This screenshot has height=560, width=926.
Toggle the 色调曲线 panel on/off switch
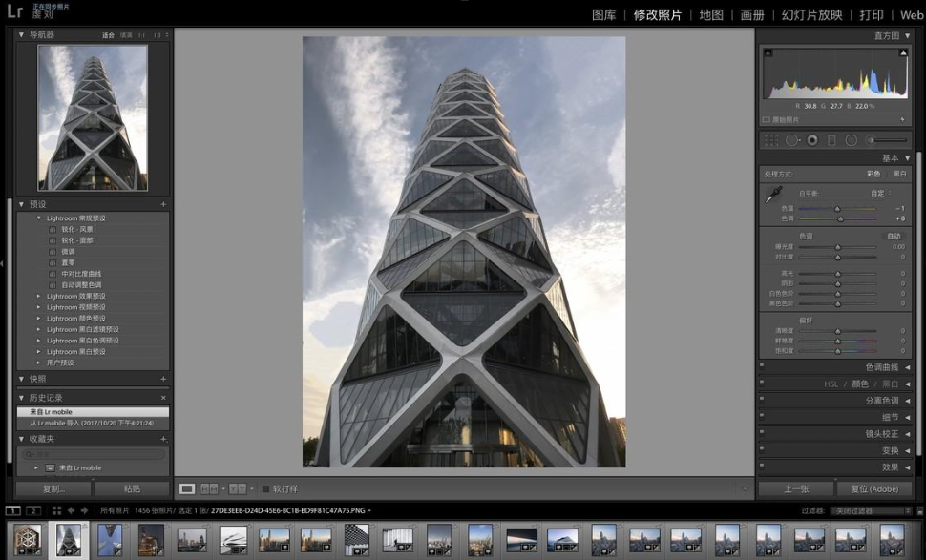(762, 365)
